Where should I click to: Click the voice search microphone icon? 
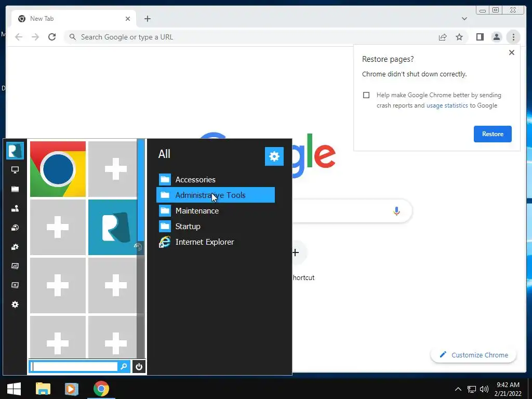(396, 211)
